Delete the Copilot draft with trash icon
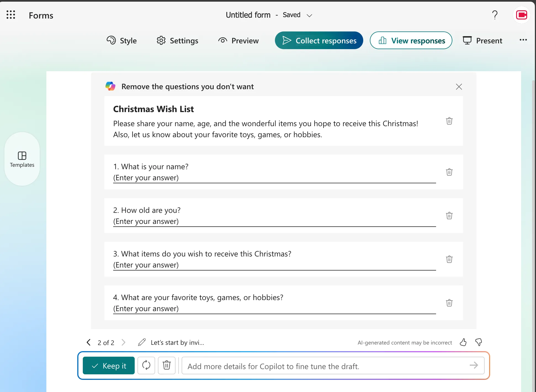 coord(166,365)
